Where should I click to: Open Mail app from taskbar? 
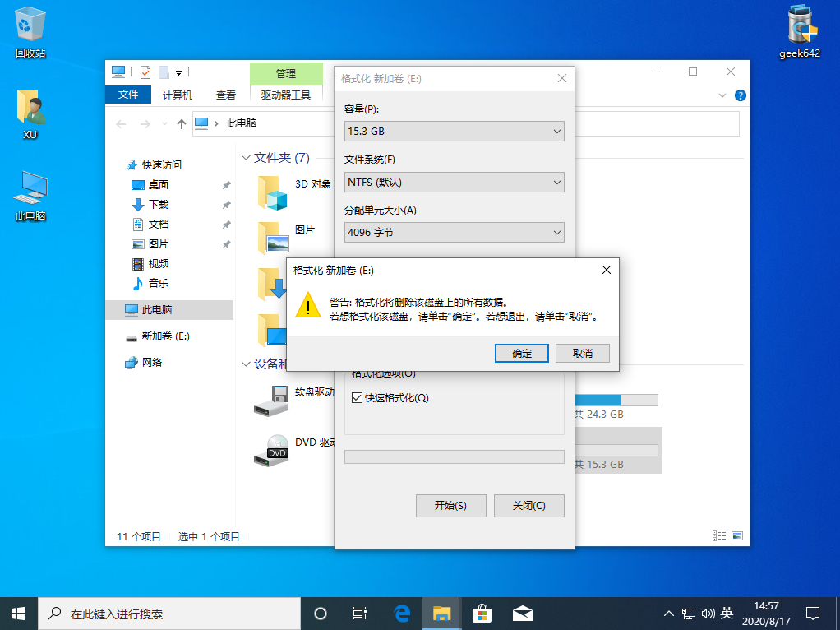tap(522, 614)
